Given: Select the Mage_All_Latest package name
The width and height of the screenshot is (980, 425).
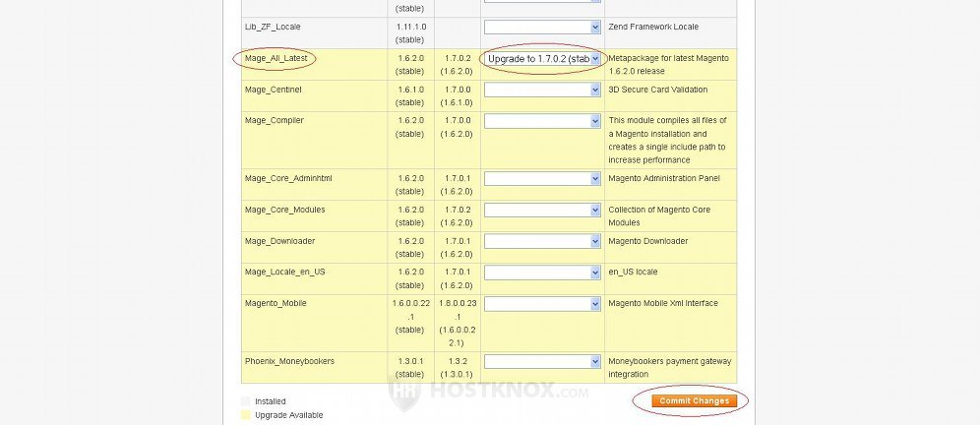Looking at the screenshot, I should [x=276, y=58].
